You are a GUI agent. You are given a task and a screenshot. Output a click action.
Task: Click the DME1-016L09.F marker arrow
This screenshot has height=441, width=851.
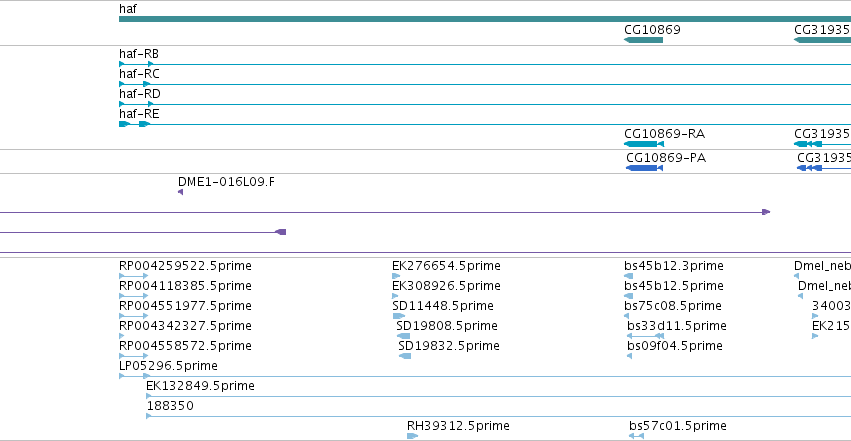pos(180,192)
